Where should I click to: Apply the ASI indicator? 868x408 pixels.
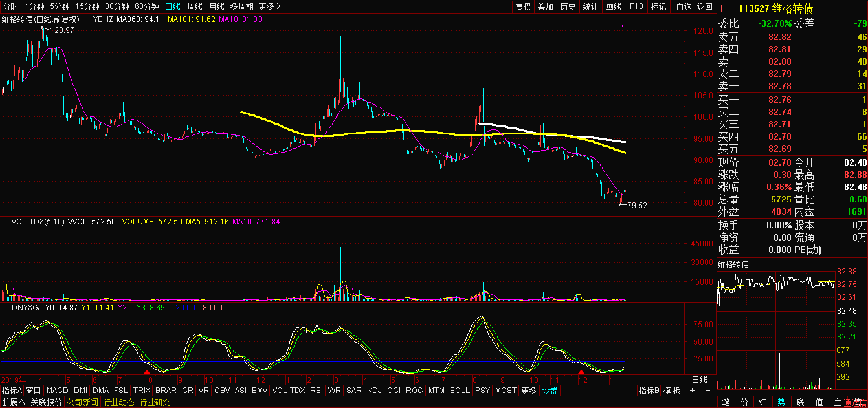tap(241, 391)
